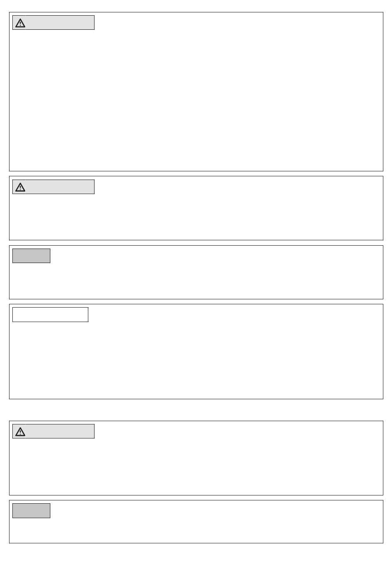
Task: Click the exclamation mark inside the topmost triangle
Action: pos(20,24)
